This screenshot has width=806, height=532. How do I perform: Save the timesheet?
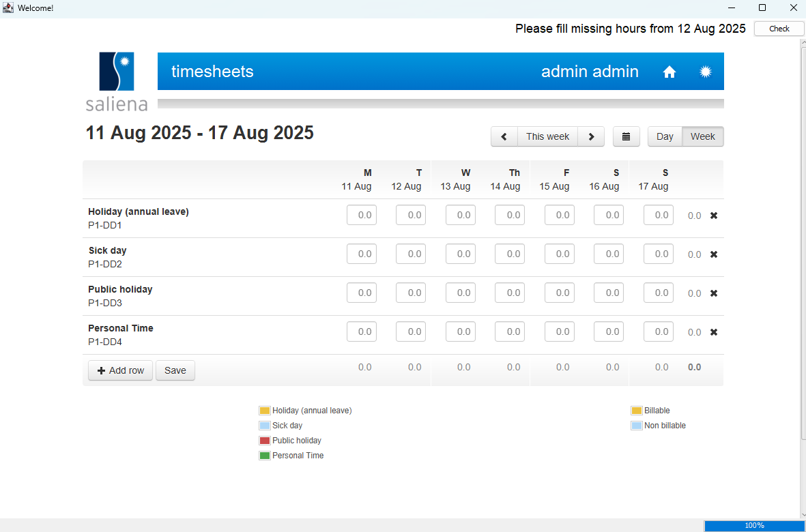(175, 370)
